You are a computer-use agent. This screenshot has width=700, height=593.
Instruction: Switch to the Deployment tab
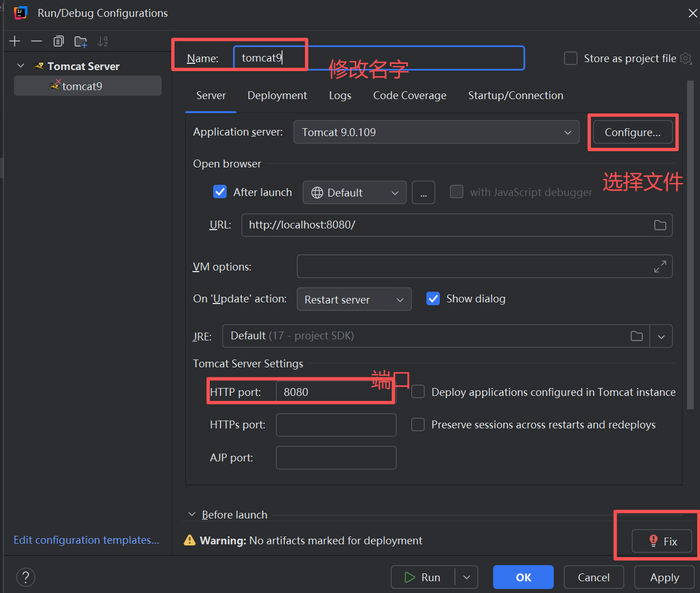pyautogui.click(x=277, y=95)
